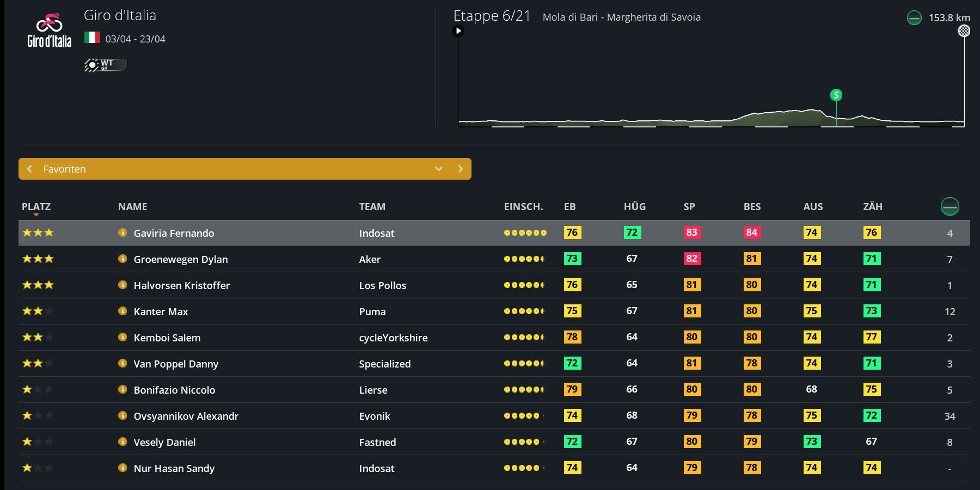
Task: Go to next category with right arrow
Action: pos(460,169)
